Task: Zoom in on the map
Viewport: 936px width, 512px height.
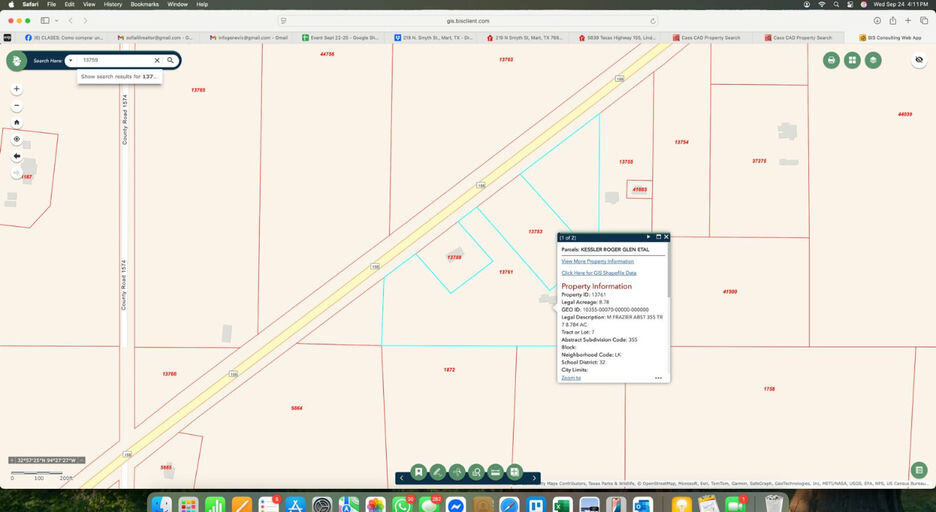Action: coord(17,89)
